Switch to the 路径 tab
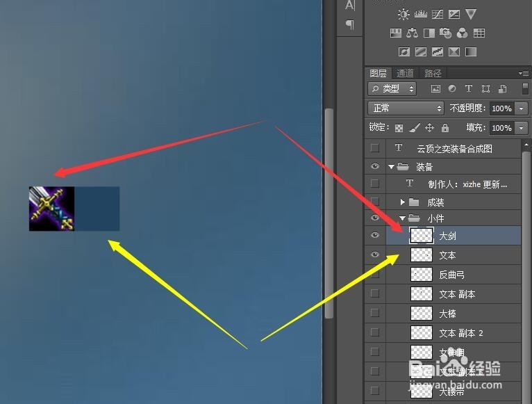 point(433,73)
